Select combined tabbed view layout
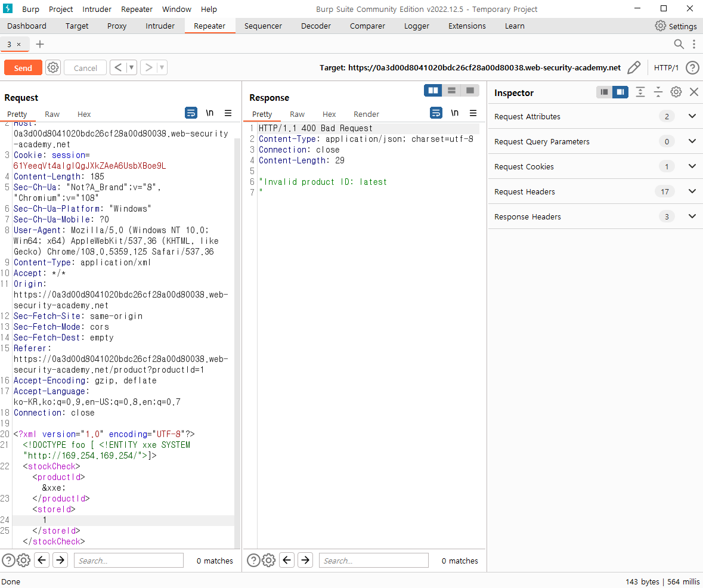This screenshot has height=588, width=703. point(470,91)
